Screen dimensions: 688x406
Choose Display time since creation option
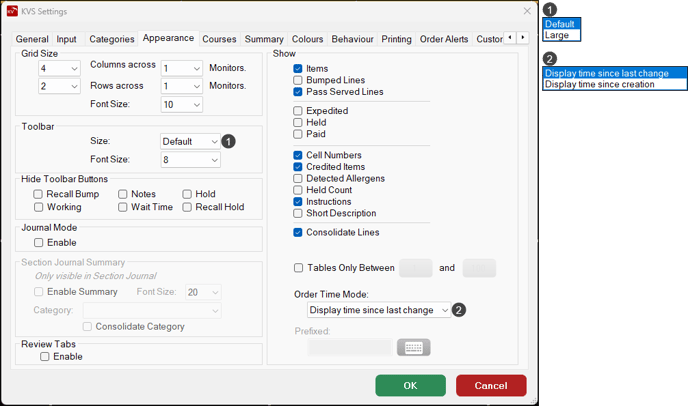point(600,85)
